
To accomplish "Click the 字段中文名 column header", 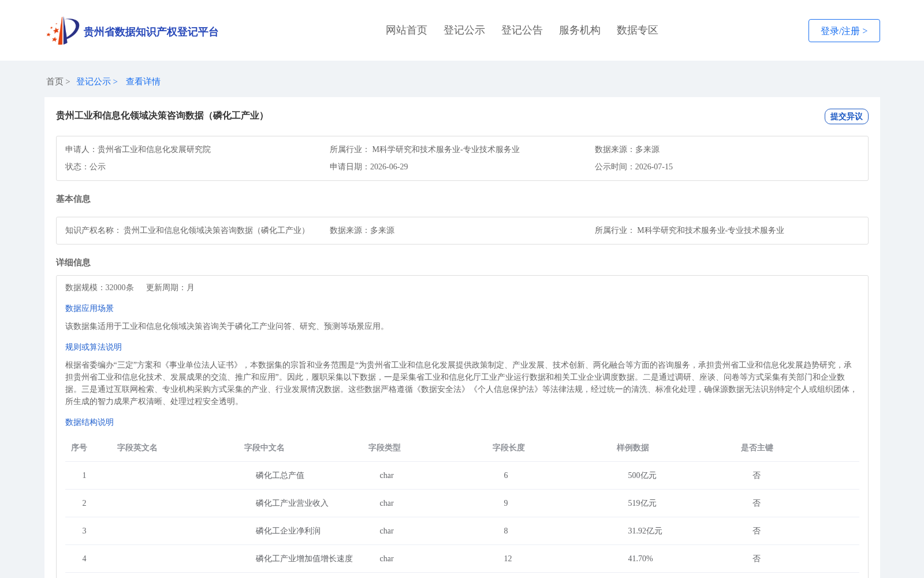I will click(264, 447).
